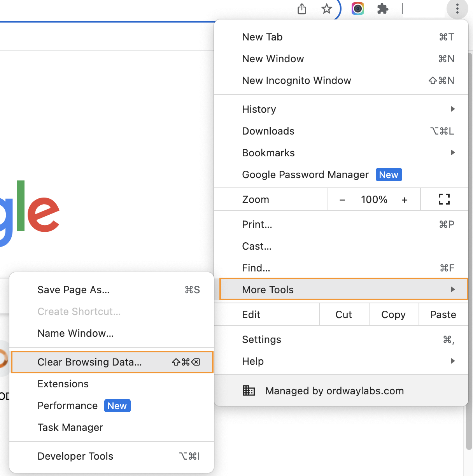Click Managed by ordwaylabs.com
Viewport: 473px width, 476px height.
click(341, 390)
